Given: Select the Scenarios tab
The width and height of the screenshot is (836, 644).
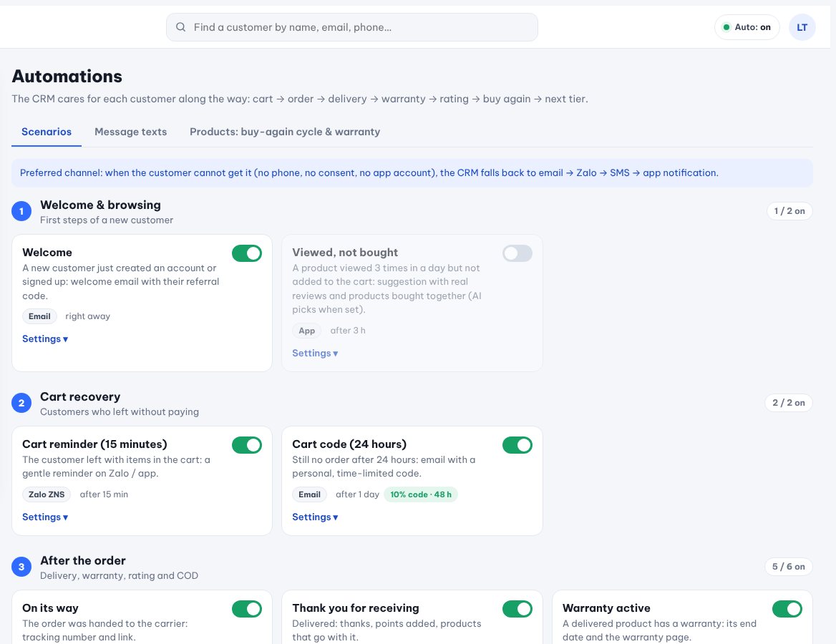Looking at the screenshot, I should tap(47, 132).
